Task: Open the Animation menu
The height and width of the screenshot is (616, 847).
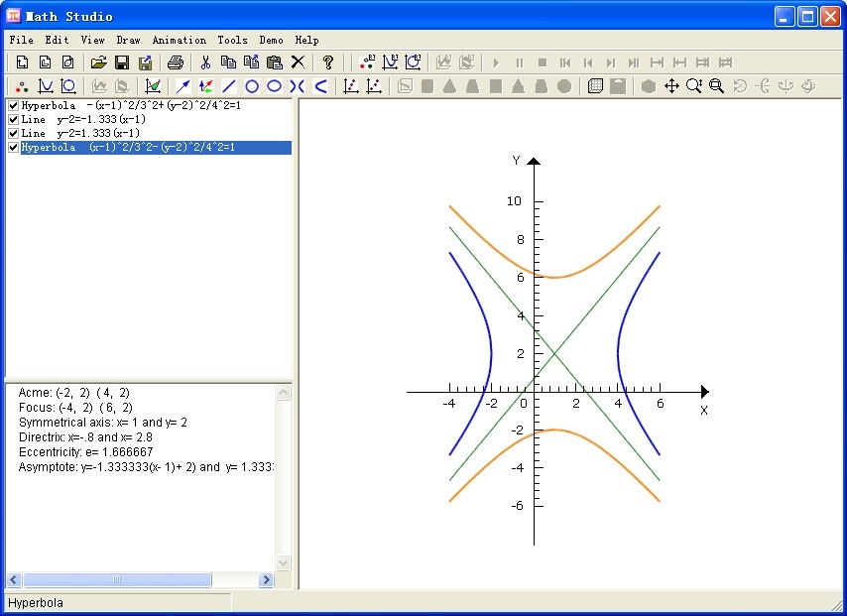Action: coord(179,40)
